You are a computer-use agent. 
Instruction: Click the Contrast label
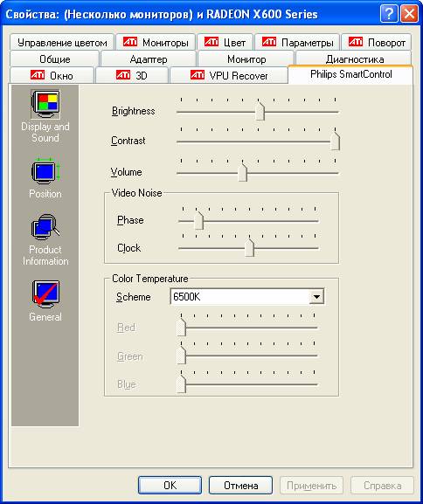[128, 141]
